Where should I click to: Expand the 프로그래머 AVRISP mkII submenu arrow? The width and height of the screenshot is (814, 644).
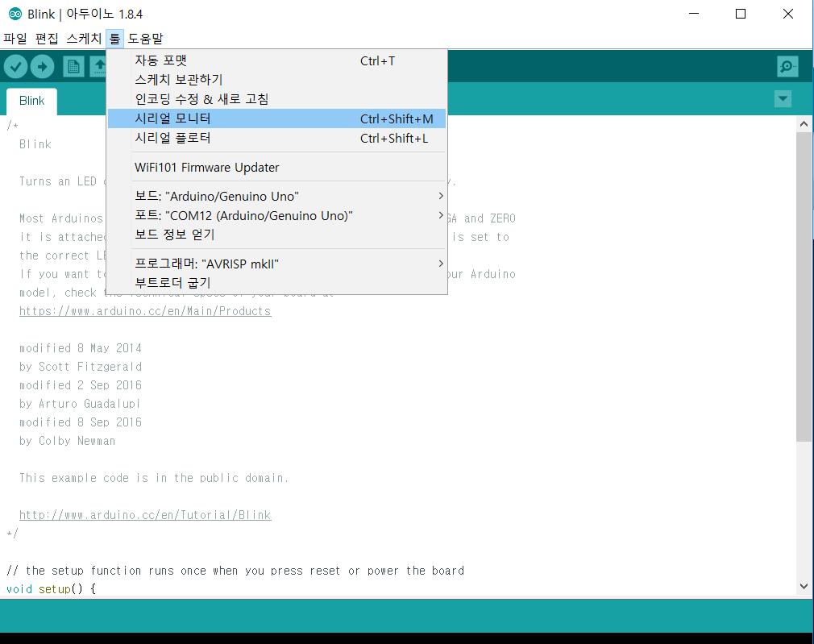pos(440,264)
